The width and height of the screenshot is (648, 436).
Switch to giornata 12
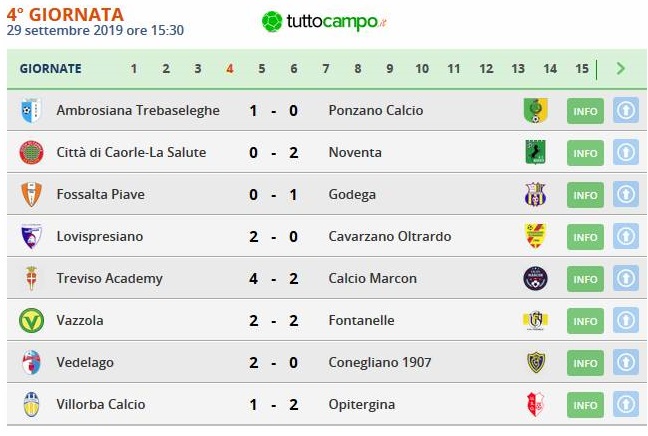point(486,69)
